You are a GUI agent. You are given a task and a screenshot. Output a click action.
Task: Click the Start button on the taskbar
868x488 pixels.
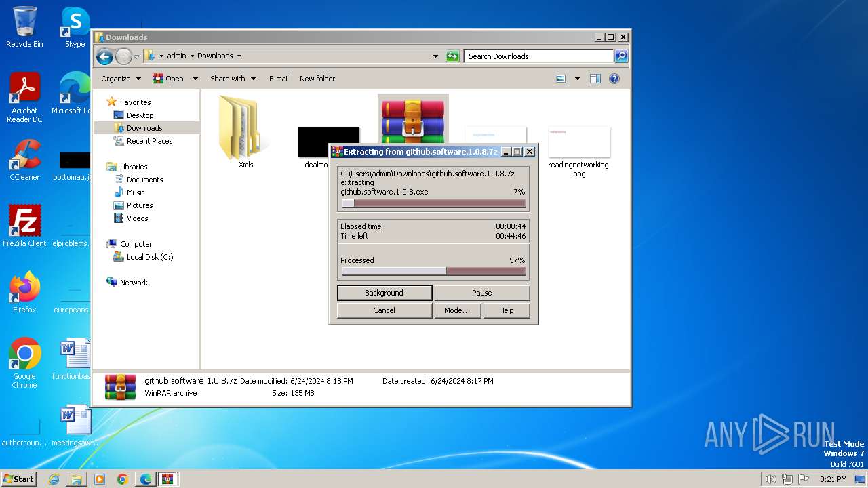[x=18, y=479]
